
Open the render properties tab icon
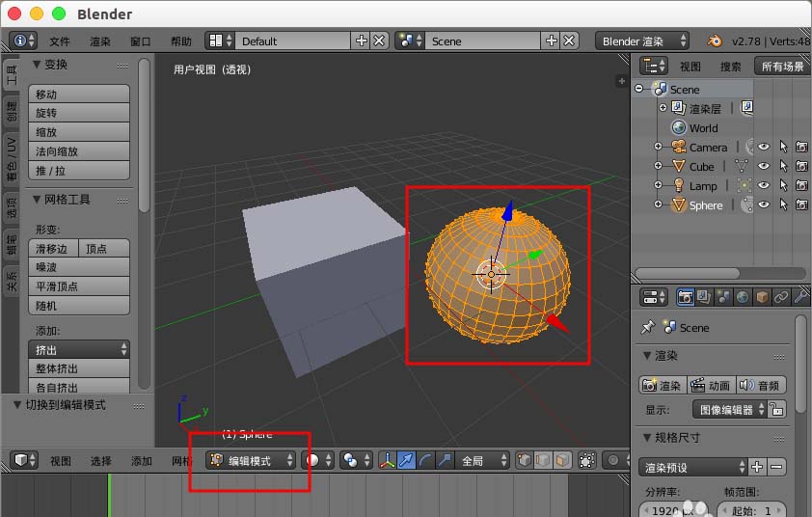coord(686,297)
